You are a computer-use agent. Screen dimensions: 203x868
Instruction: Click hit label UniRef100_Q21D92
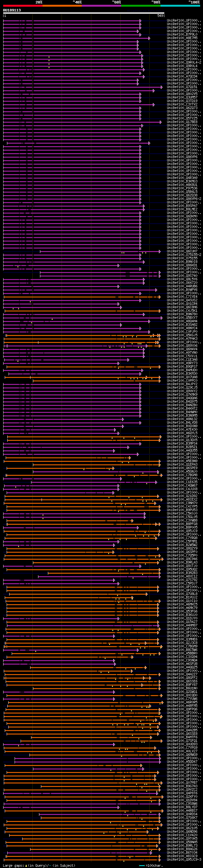[x=182, y=496]
